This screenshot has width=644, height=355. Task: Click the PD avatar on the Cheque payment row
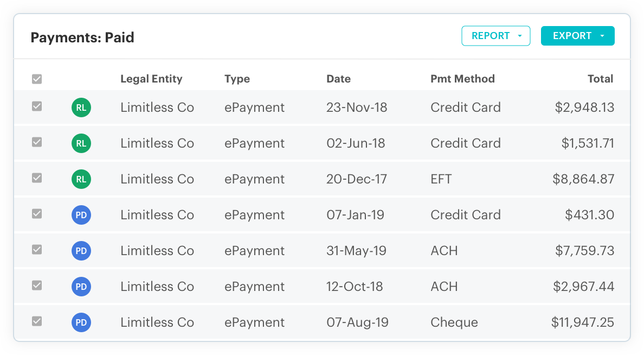coord(81,322)
